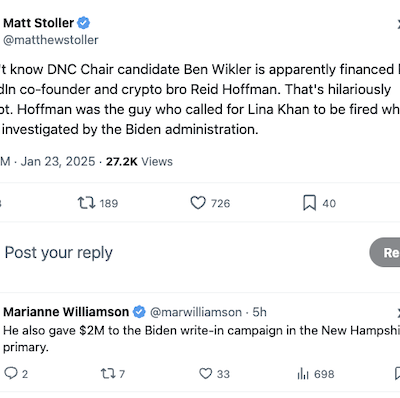400x398 pixels.
Task: Open Matt Stoller's profile name
Action: [x=38, y=23]
